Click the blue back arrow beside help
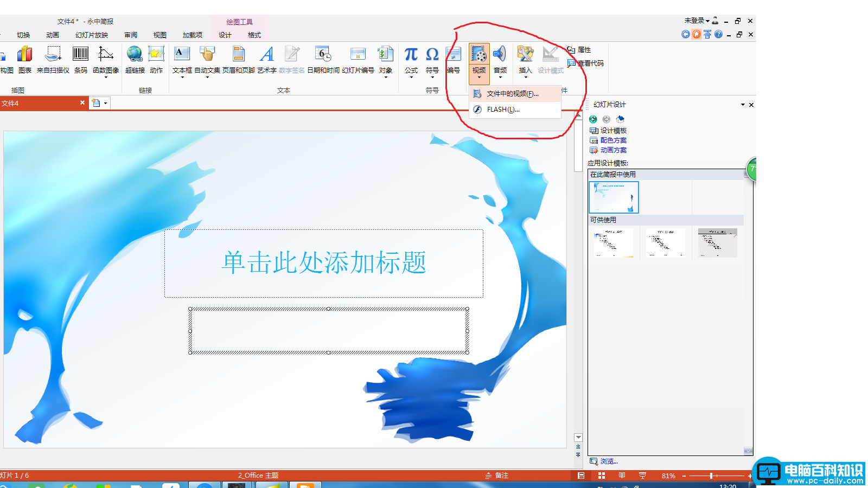Viewport: 868px width, 488px height. (x=686, y=34)
